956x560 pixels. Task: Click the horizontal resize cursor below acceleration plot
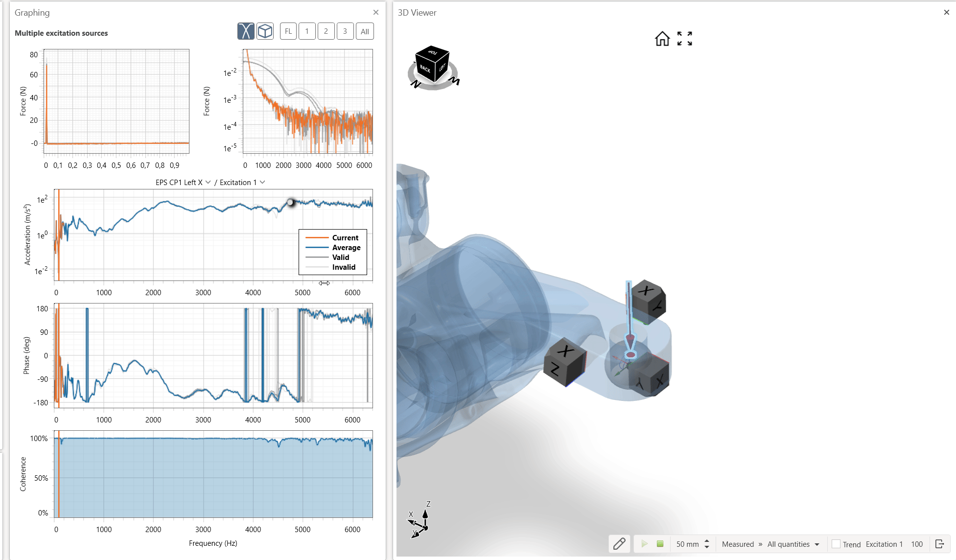324,283
